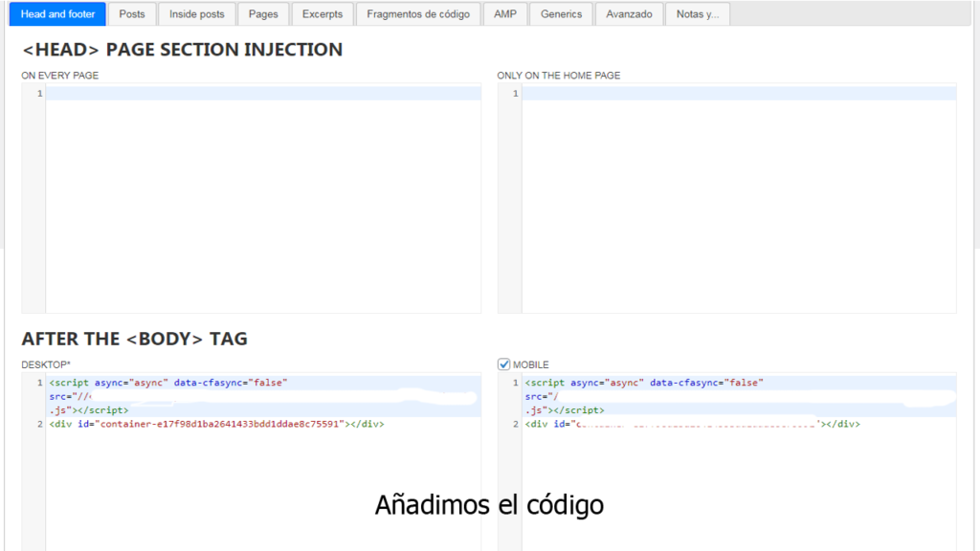Return to the Head and footer tab
The height and width of the screenshot is (551, 980).
(x=56, y=13)
